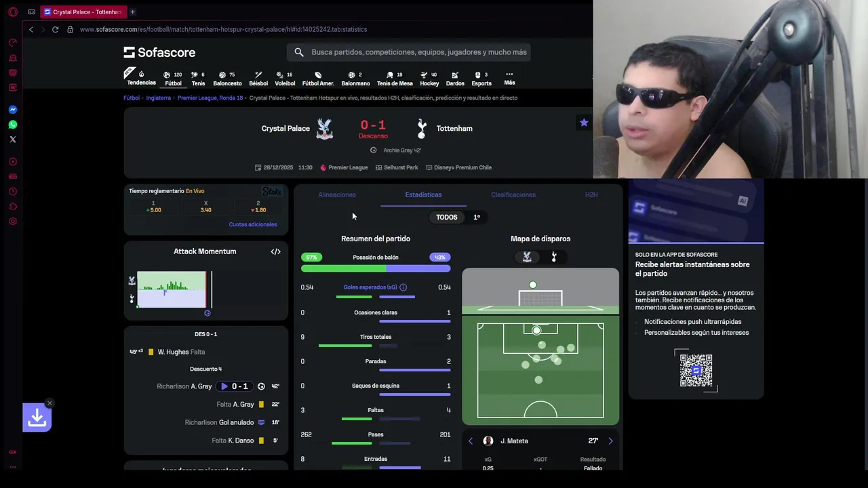Image resolution: width=868 pixels, height=488 pixels.
Task: Open the Attack Momentum embed code icon
Action: coord(275,251)
